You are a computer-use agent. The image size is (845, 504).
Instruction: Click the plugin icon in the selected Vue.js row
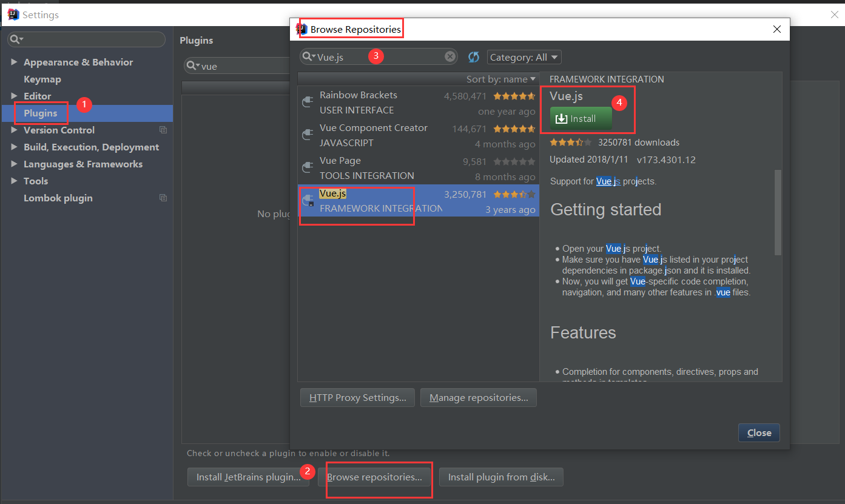coord(308,201)
